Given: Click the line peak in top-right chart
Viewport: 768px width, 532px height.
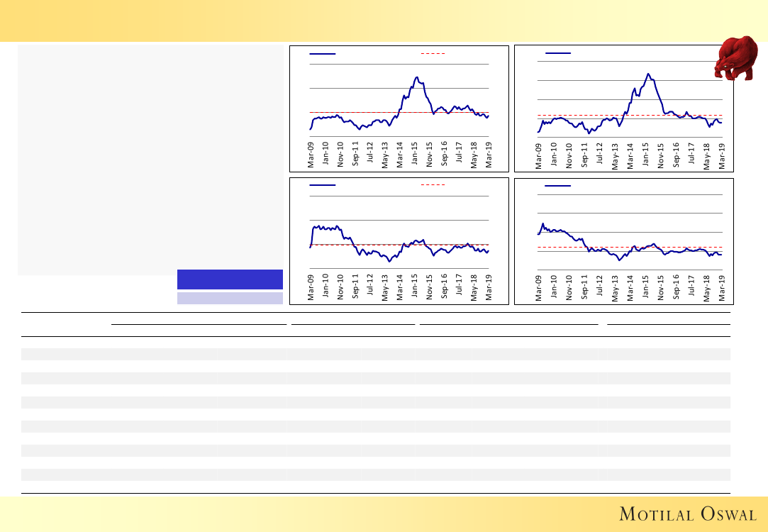Looking at the screenshot, I should pos(647,73).
